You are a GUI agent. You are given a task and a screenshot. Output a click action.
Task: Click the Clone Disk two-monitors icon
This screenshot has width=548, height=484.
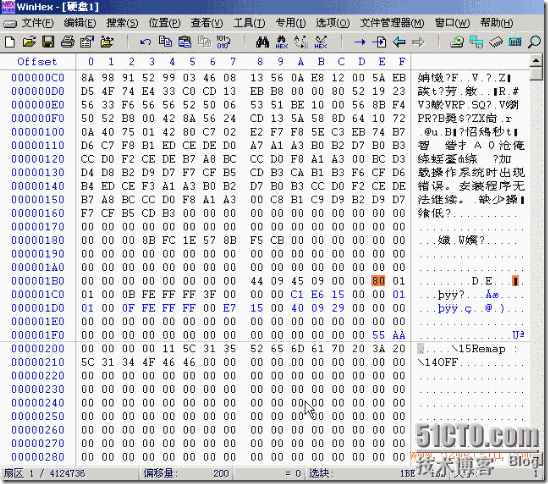(476, 42)
